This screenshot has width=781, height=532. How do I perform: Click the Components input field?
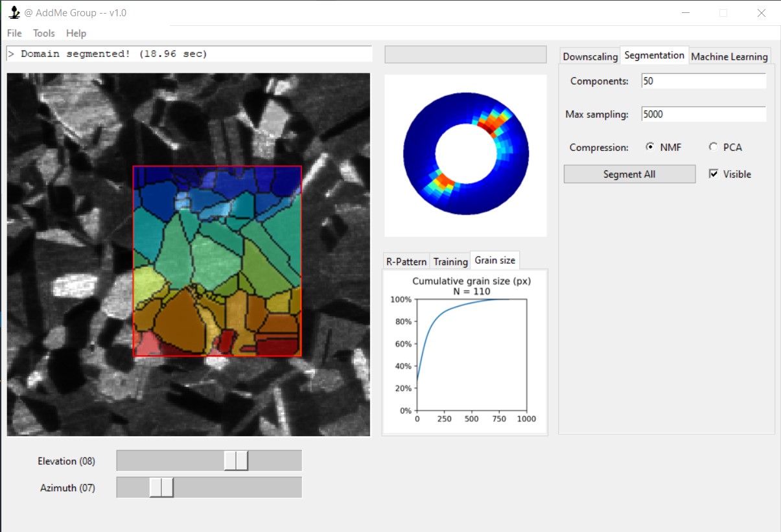click(703, 81)
